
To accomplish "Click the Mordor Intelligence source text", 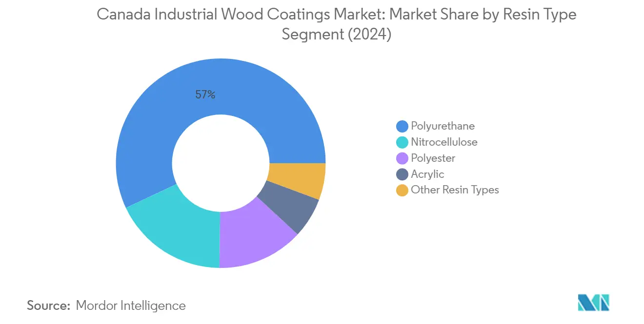I will click(x=131, y=305).
